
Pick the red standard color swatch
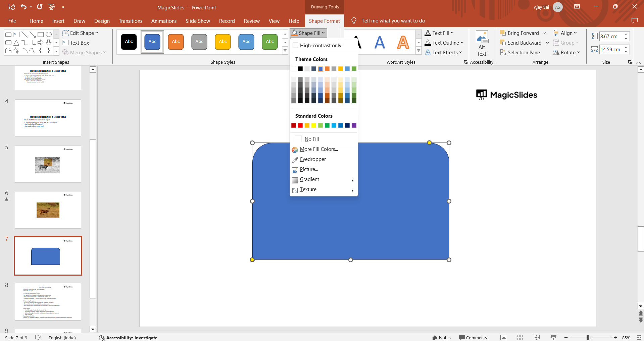[300, 125]
